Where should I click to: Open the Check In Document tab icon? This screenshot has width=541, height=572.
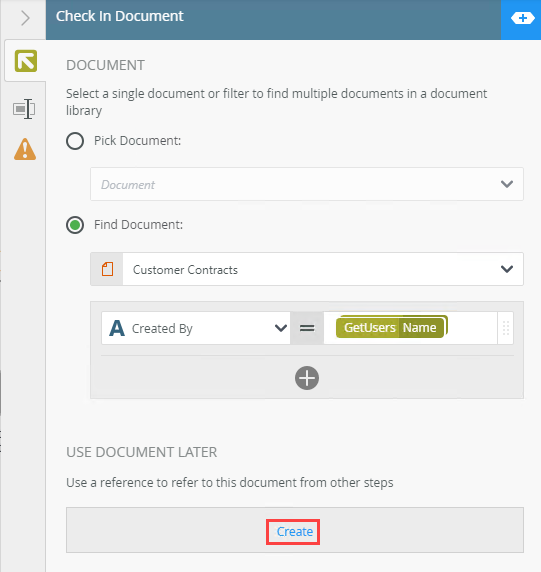(x=26, y=61)
